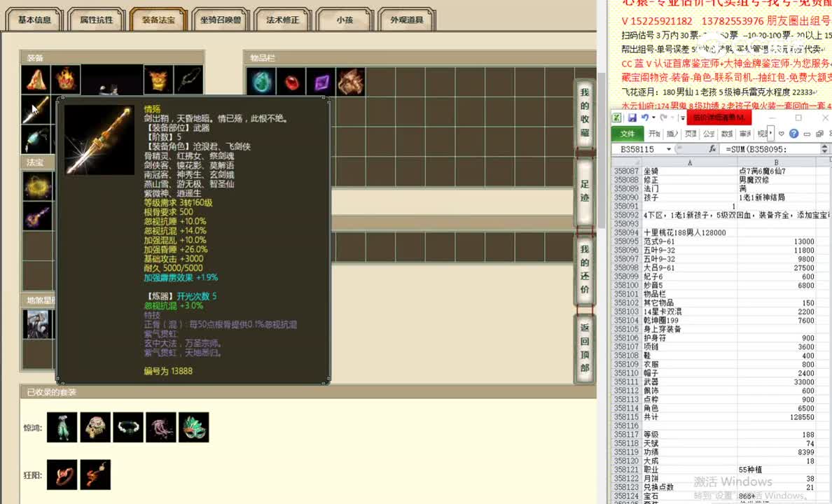Open the Excel 文件 menu
The image size is (832, 504).
click(628, 134)
